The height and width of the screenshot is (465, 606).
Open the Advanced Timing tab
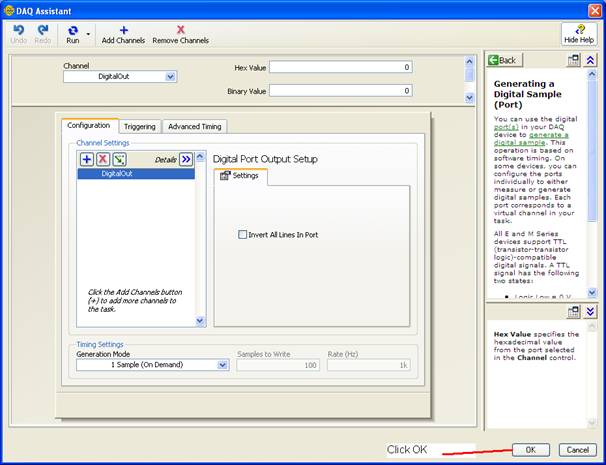[195, 126]
